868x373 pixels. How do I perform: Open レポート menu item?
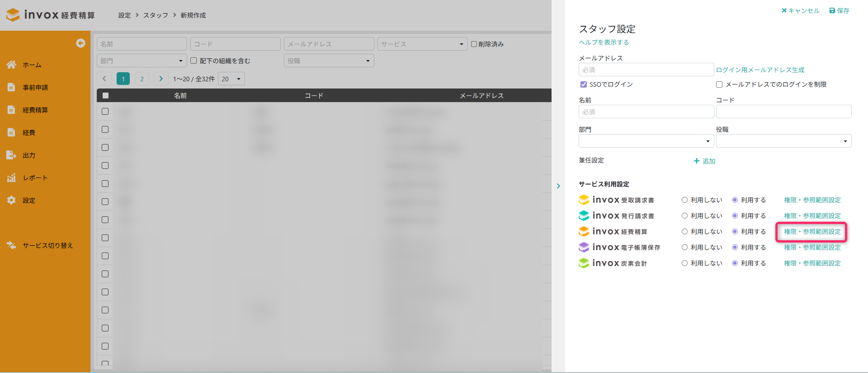[x=35, y=178]
